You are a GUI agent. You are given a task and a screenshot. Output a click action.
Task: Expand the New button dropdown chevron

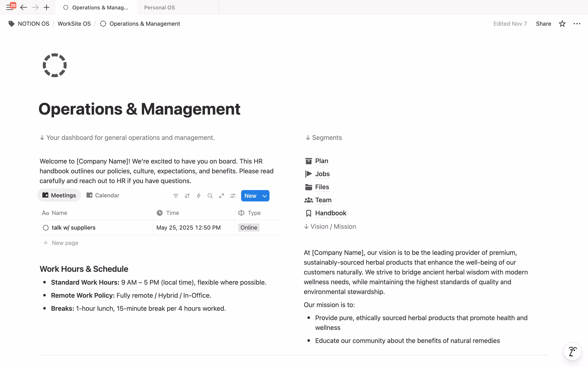click(265, 196)
